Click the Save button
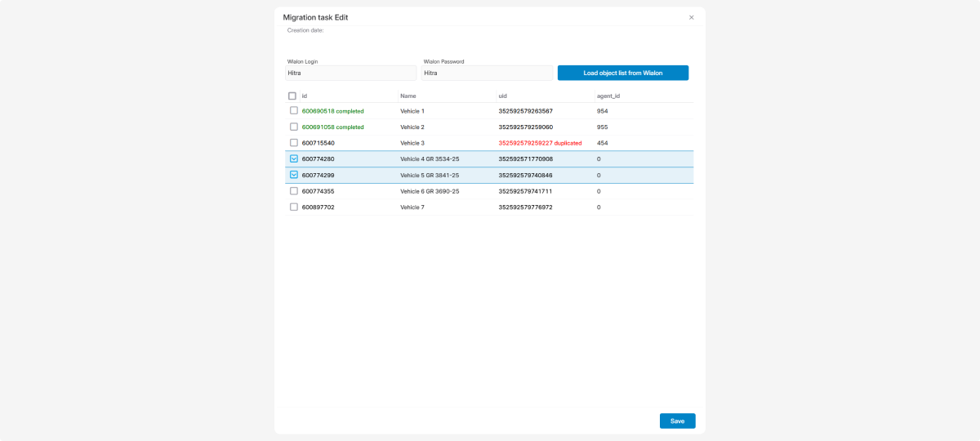Image resolution: width=980 pixels, height=441 pixels. point(677,421)
